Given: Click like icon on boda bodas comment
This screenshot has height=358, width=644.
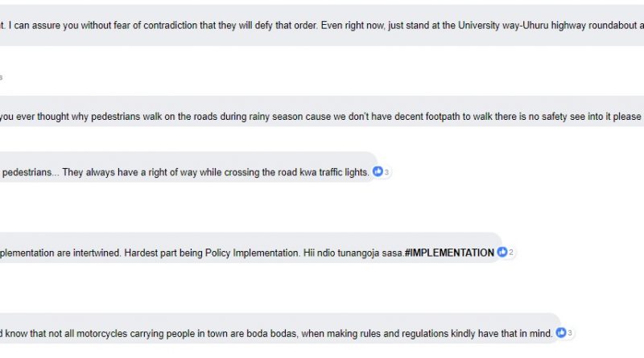Looking at the screenshot, I should pos(561,332).
